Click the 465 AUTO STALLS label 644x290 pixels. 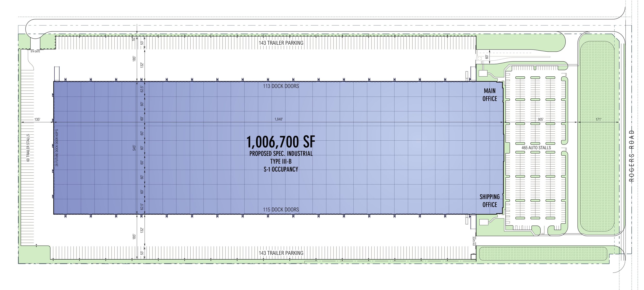(536, 148)
